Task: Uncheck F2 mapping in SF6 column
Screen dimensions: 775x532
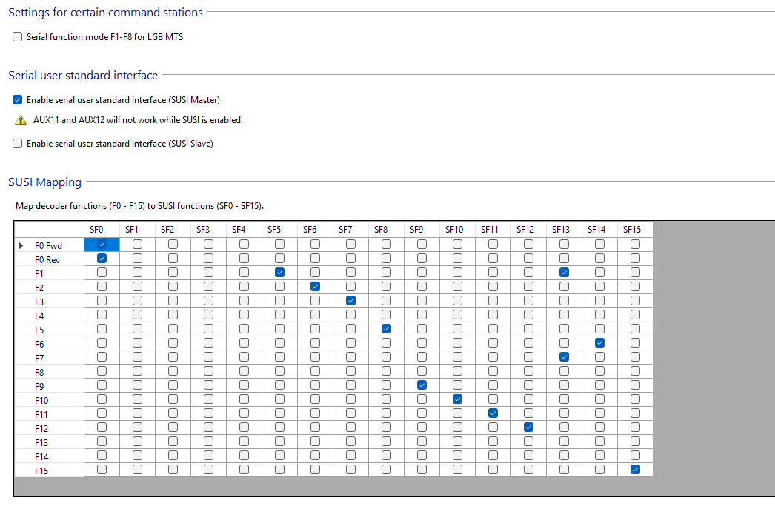Action: coord(315,287)
